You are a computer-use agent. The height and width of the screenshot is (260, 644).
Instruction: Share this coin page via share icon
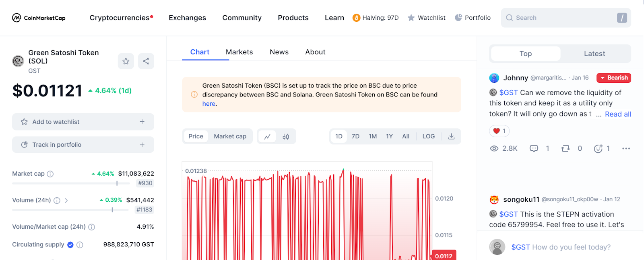tap(146, 61)
